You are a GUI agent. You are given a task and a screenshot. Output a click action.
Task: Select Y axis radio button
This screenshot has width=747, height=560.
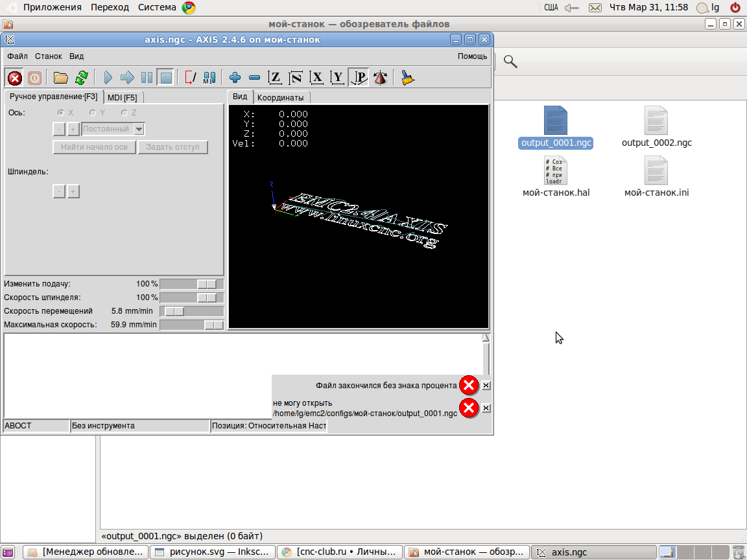coord(93,113)
